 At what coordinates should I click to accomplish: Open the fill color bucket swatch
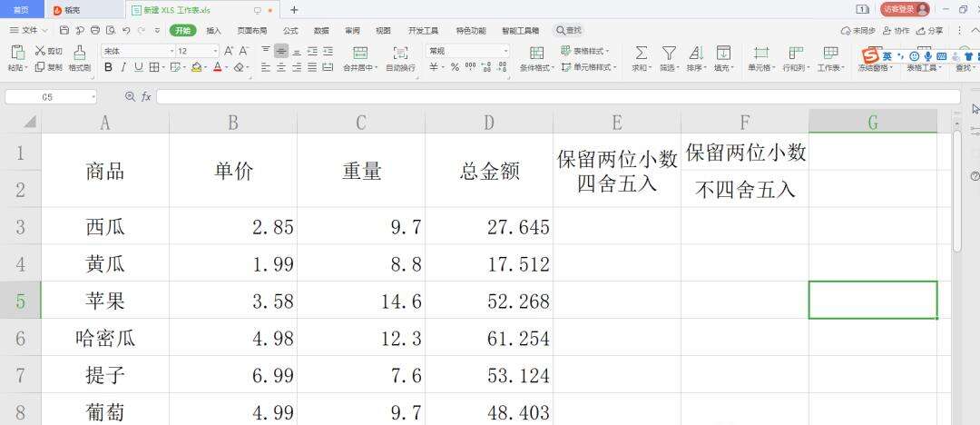[196, 67]
